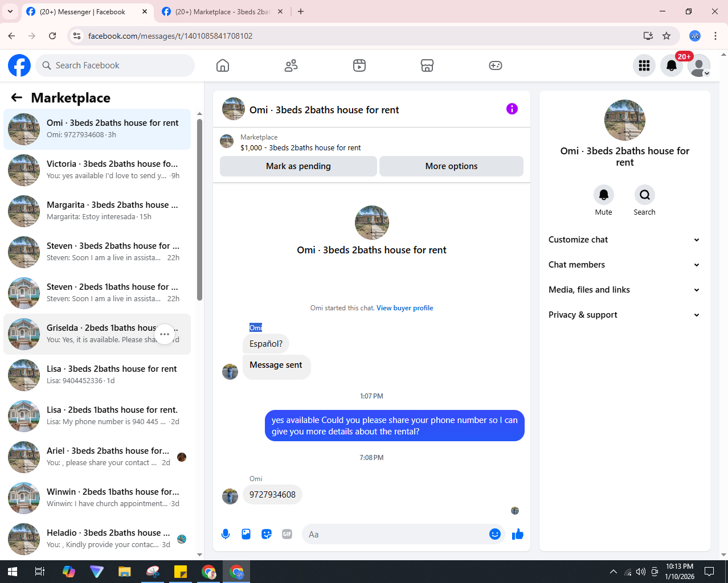Expand Privacy & support section
Screen dimensions: 728x583
pyautogui.click(x=624, y=315)
